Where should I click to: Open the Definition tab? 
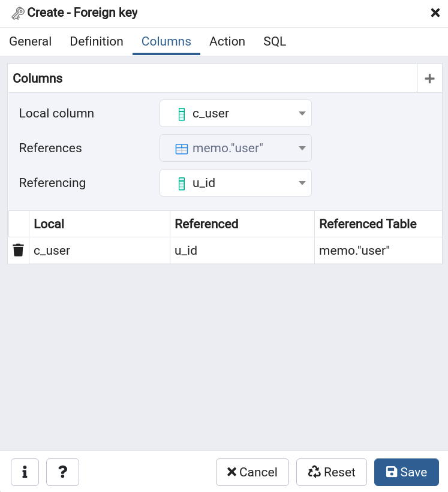coord(97,41)
